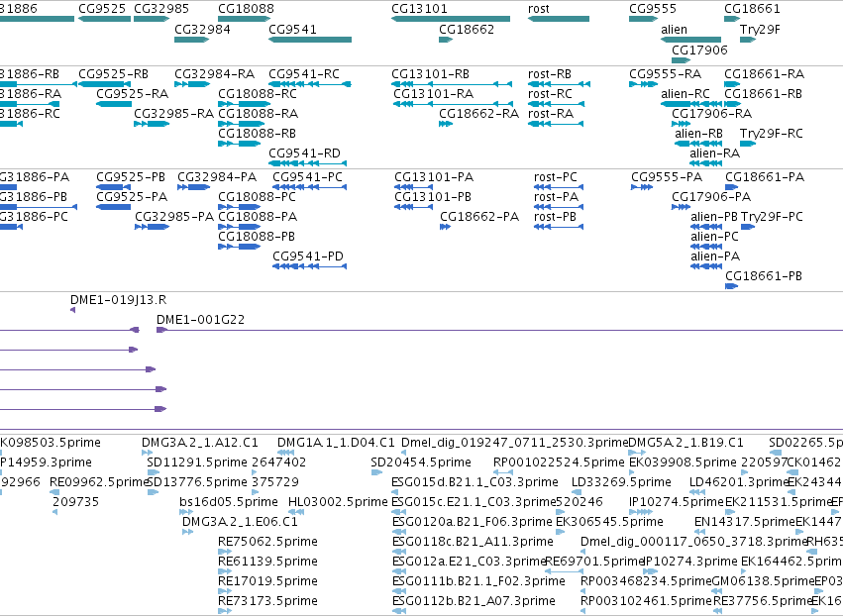Click protein CG32984-PA
This screenshot has height=616, width=843.
click(x=193, y=187)
